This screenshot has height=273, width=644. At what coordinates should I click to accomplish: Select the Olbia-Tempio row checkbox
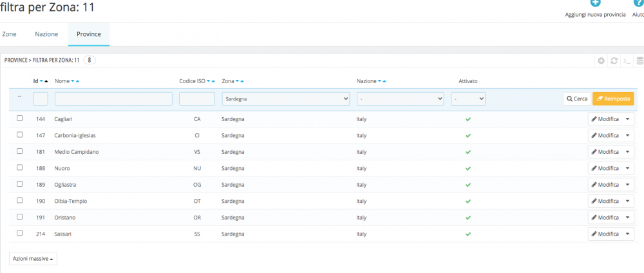19,200
